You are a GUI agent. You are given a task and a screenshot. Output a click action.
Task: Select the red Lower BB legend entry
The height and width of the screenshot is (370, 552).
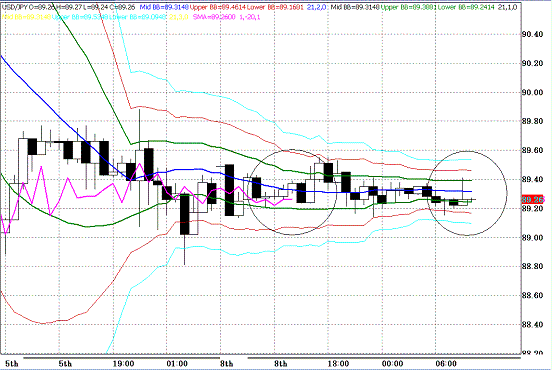click(275, 7)
